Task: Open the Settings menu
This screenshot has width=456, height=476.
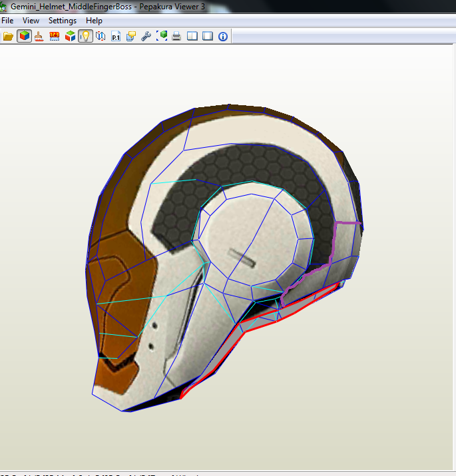Action: tap(63, 21)
